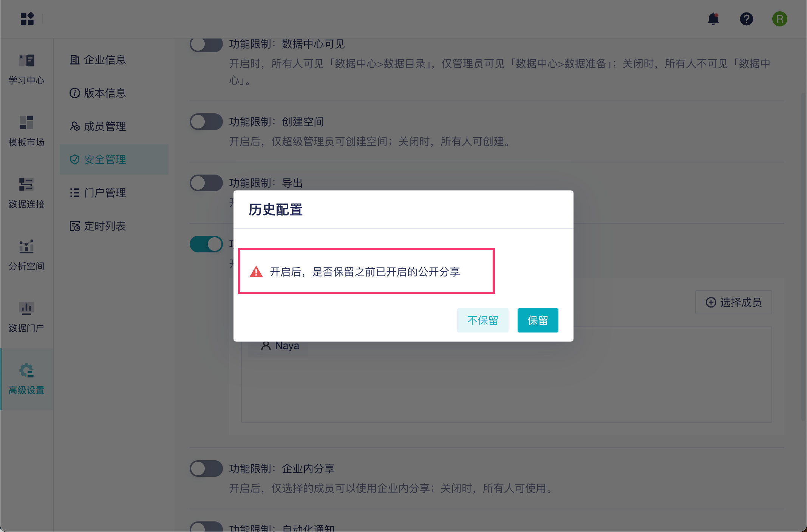Turn on the 导出 restriction toggle
The height and width of the screenshot is (532, 807).
[x=206, y=183]
